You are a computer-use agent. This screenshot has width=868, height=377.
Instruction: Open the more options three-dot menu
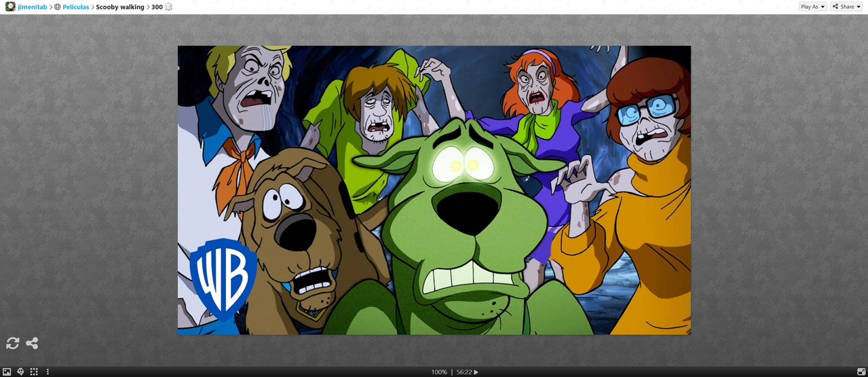(48, 372)
